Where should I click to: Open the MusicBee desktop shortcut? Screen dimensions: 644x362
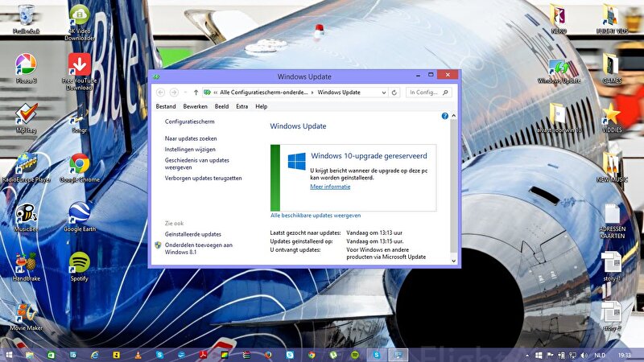[26, 214]
